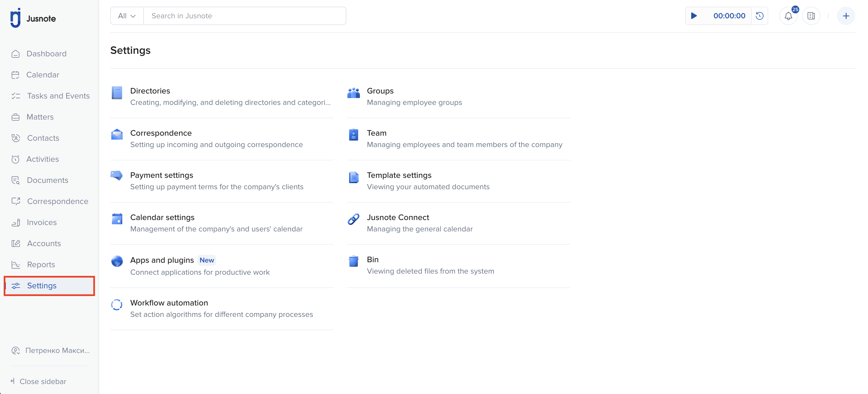Open Tasks and Events menu item

pyautogui.click(x=59, y=96)
